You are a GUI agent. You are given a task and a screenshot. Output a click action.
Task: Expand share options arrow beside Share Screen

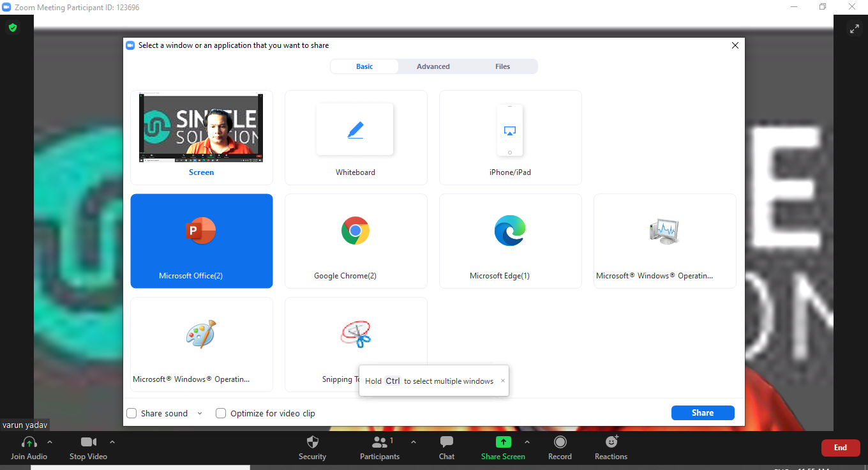click(x=527, y=442)
